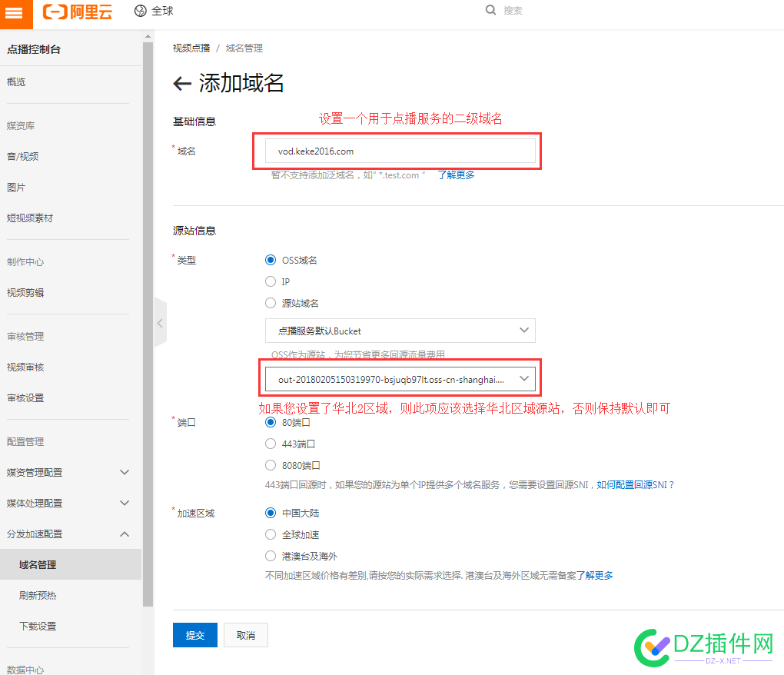Open 视频剪辑 in the sidebar

(x=25, y=293)
